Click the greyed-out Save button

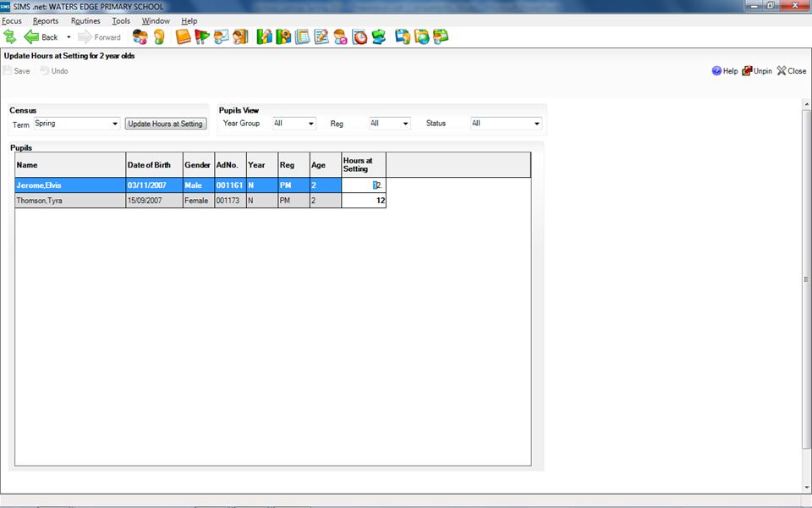coord(17,71)
